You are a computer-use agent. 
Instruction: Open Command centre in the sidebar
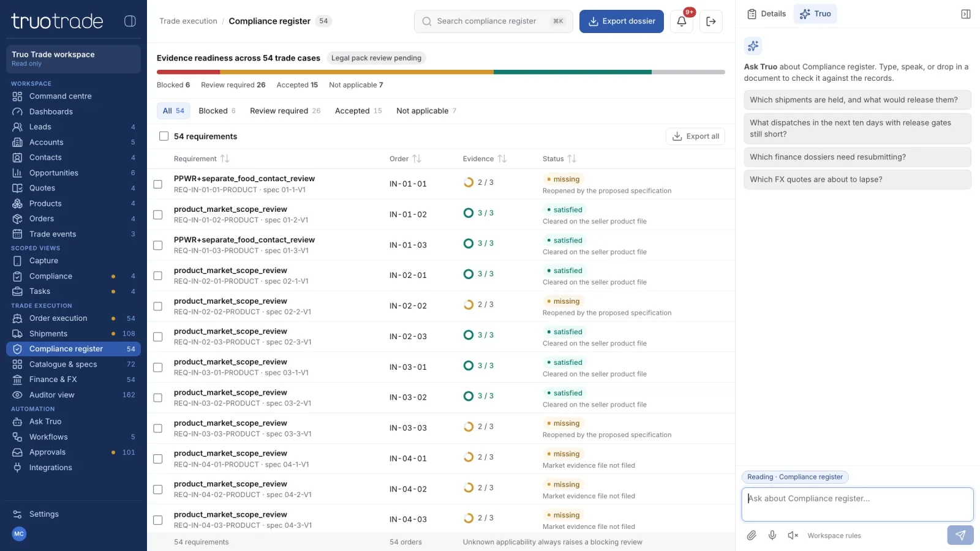(73, 96)
